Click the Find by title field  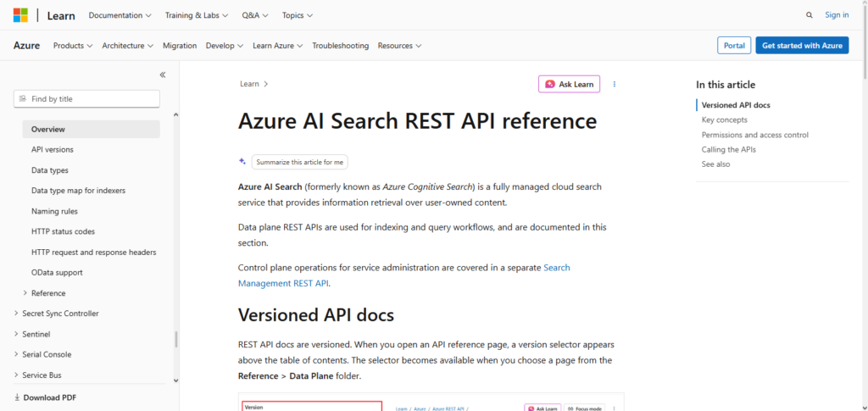(86, 99)
